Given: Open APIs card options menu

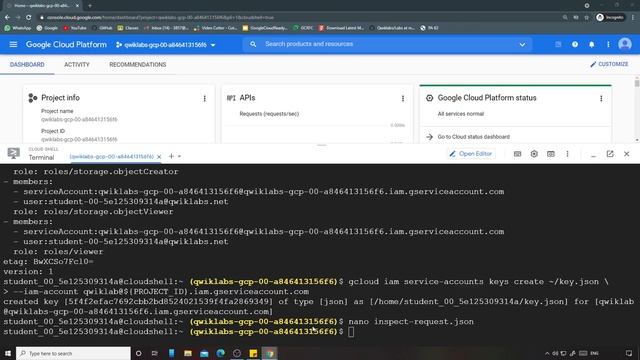Looking at the screenshot, I should pos(402,98).
